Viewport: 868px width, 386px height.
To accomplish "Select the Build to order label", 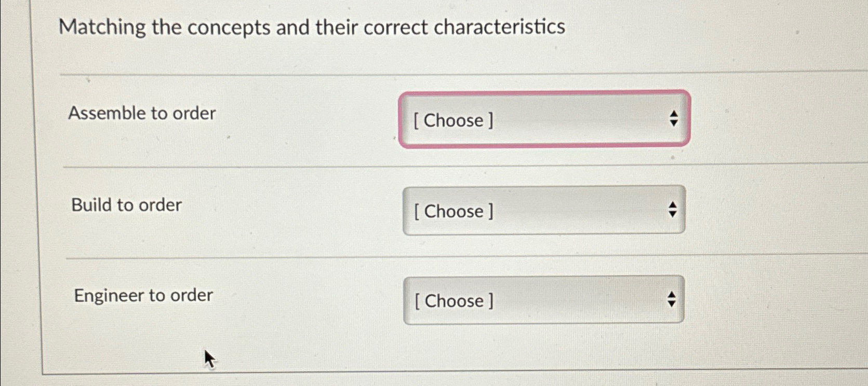I will [x=126, y=204].
